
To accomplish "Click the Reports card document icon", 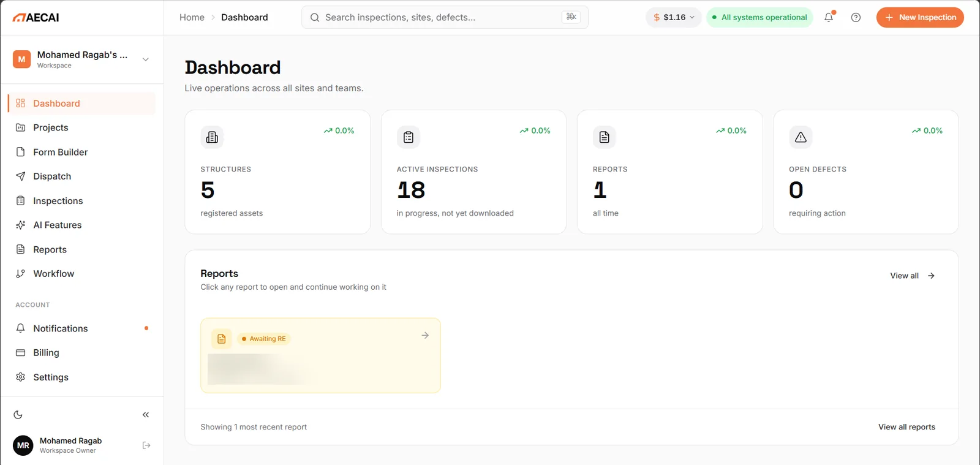I will pos(605,137).
